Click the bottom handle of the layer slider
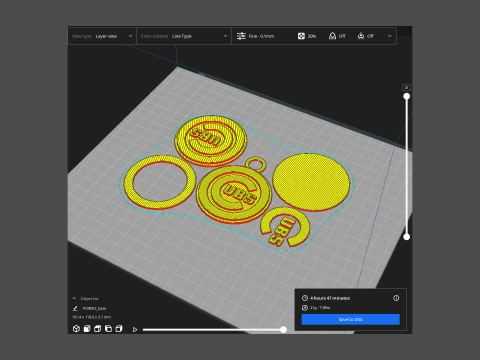The width and height of the screenshot is (480, 360). coord(407,237)
